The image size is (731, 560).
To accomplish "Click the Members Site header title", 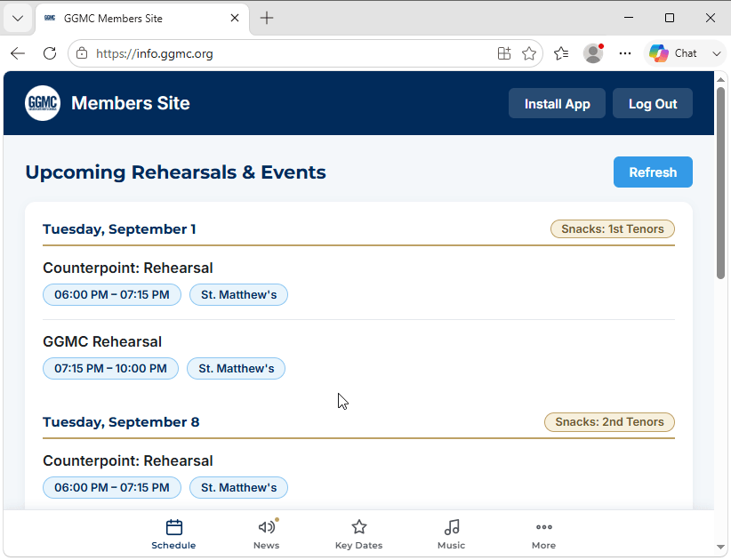I will (x=131, y=103).
